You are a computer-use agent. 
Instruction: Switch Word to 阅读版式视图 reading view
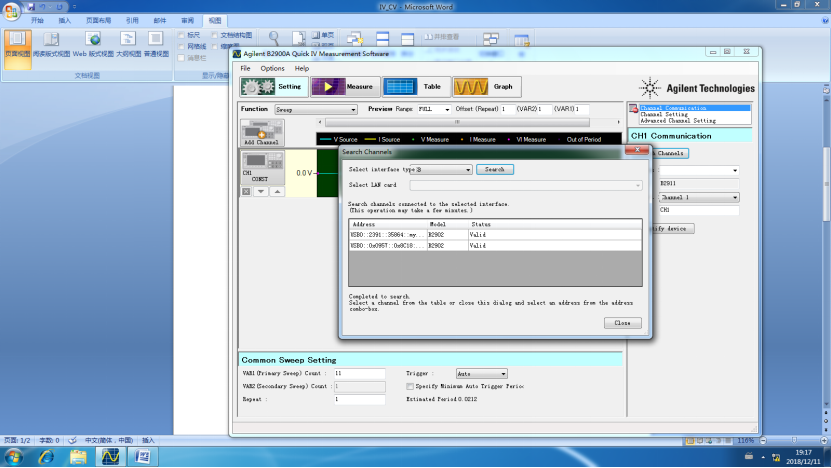pos(51,45)
